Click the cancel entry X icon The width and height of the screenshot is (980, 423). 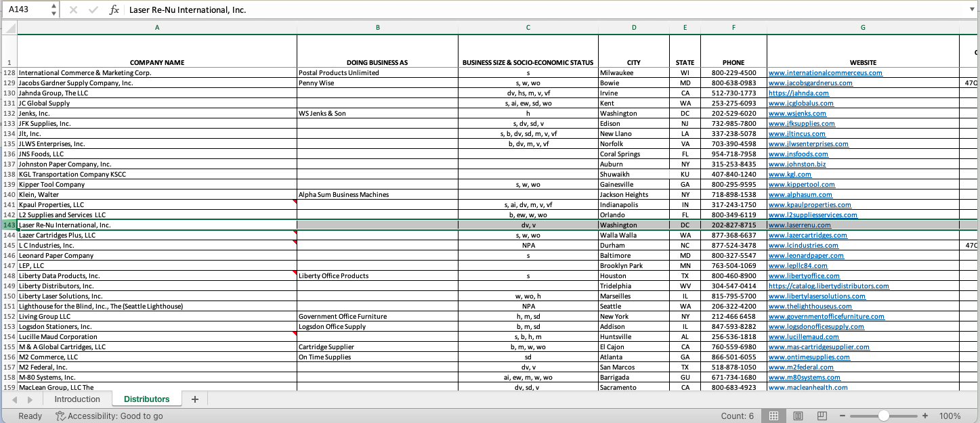pyautogui.click(x=73, y=10)
